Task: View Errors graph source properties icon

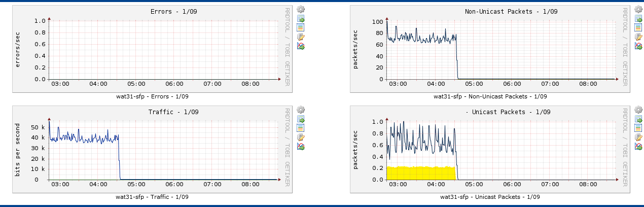Action: [301, 27]
